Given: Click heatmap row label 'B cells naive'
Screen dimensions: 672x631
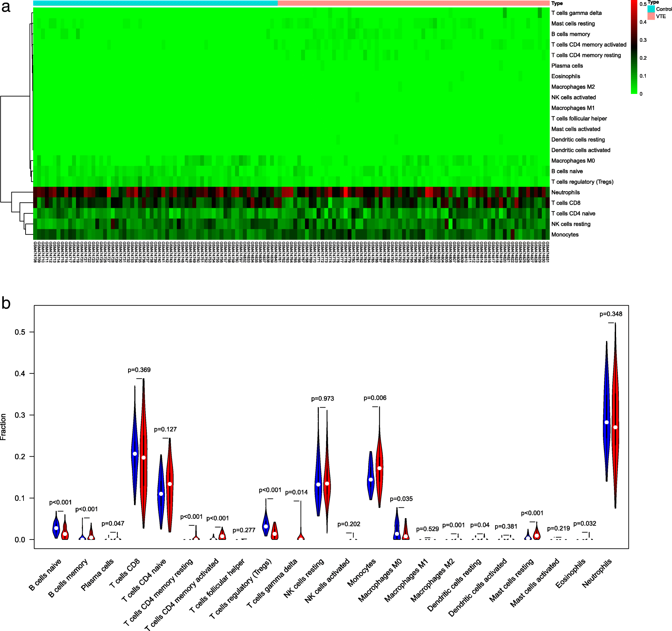Looking at the screenshot, I should 567,171.
